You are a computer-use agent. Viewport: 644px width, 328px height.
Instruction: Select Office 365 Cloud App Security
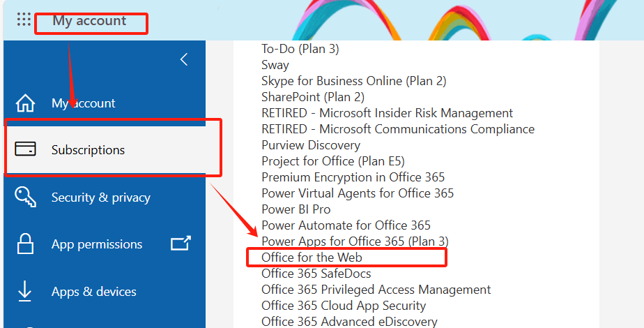tap(344, 306)
